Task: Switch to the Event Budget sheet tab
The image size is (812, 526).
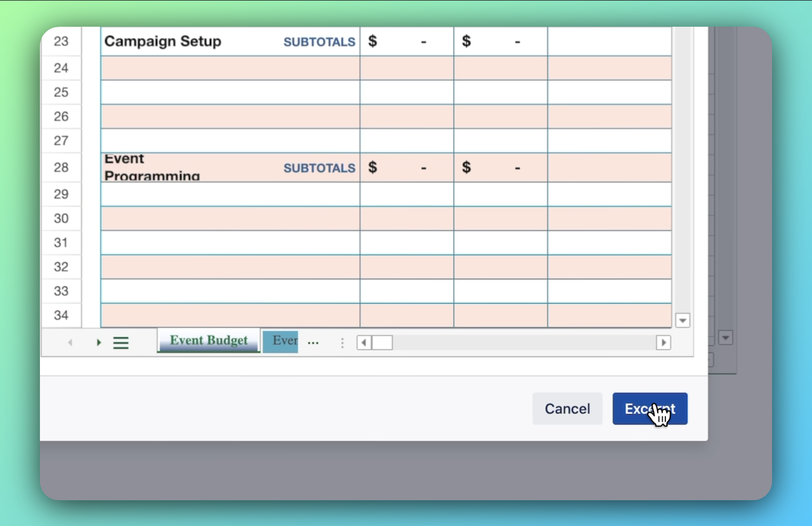Action: pyautogui.click(x=208, y=341)
